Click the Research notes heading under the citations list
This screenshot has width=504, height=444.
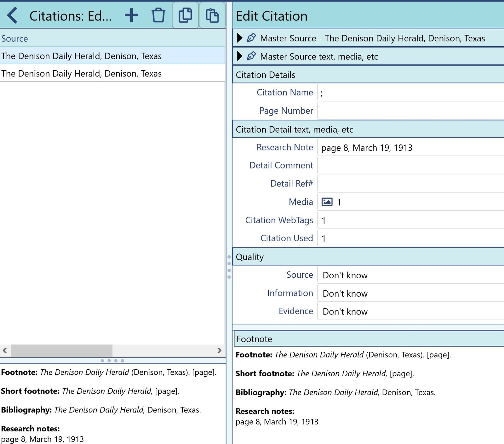(30, 428)
